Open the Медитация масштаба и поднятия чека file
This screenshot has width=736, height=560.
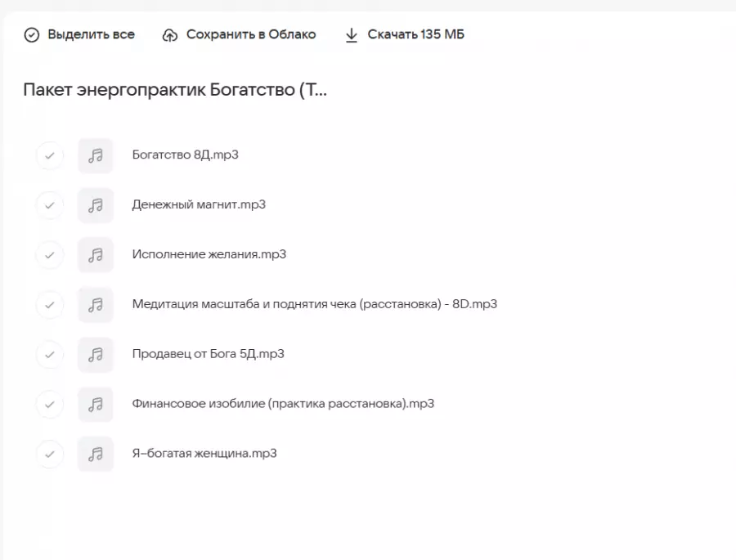[x=314, y=304]
